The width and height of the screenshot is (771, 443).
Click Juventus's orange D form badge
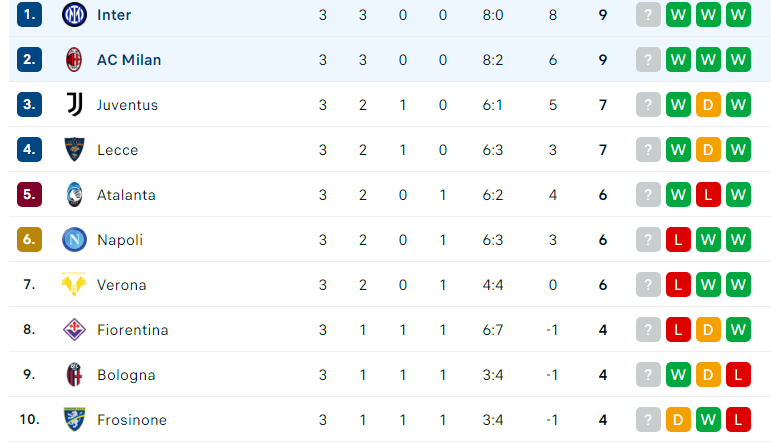pyautogui.click(x=708, y=105)
